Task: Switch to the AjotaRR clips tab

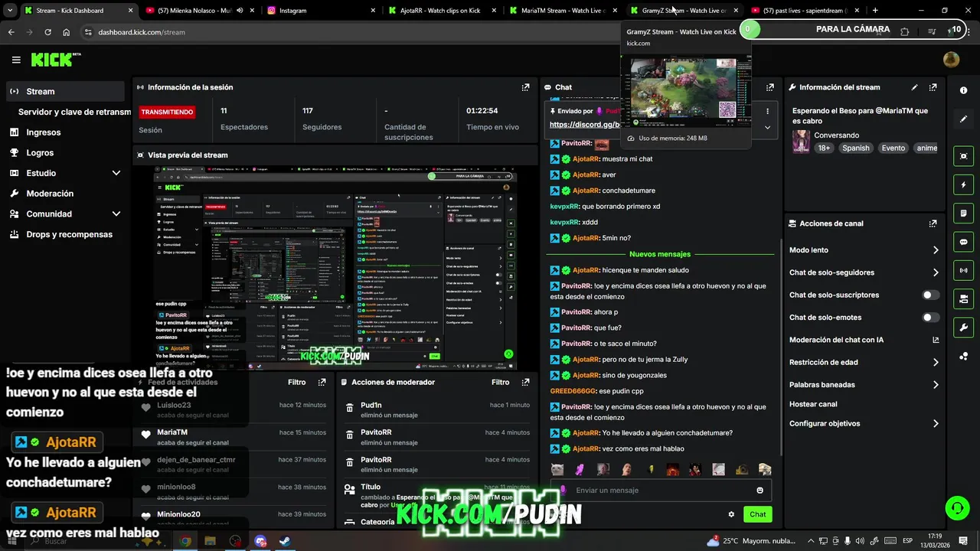Action: click(441, 11)
